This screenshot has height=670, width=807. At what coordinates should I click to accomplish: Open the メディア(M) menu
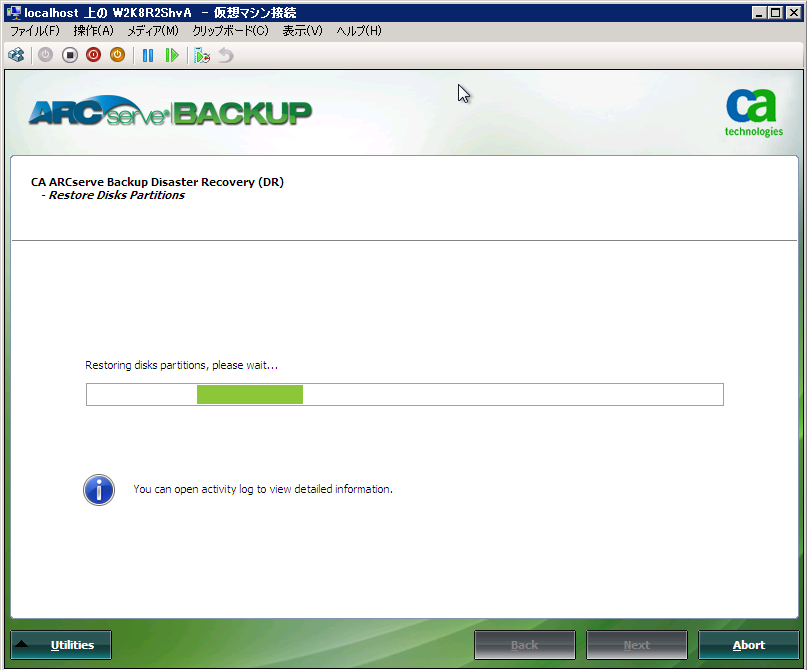pyautogui.click(x=153, y=31)
